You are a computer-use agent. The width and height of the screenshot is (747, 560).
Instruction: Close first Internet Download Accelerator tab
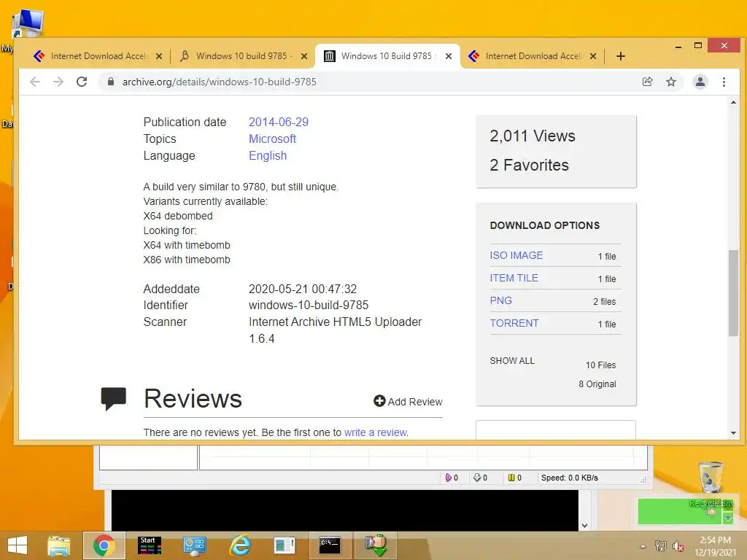(x=159, y=56)
